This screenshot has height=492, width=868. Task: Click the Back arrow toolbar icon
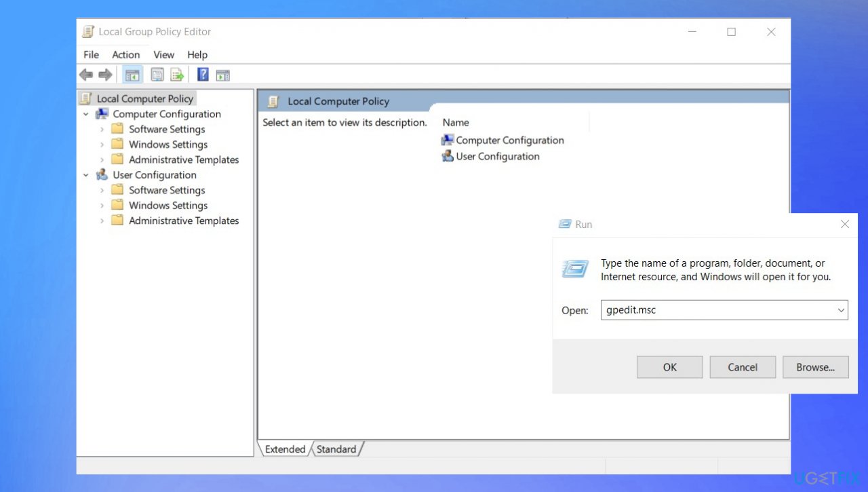86,75
